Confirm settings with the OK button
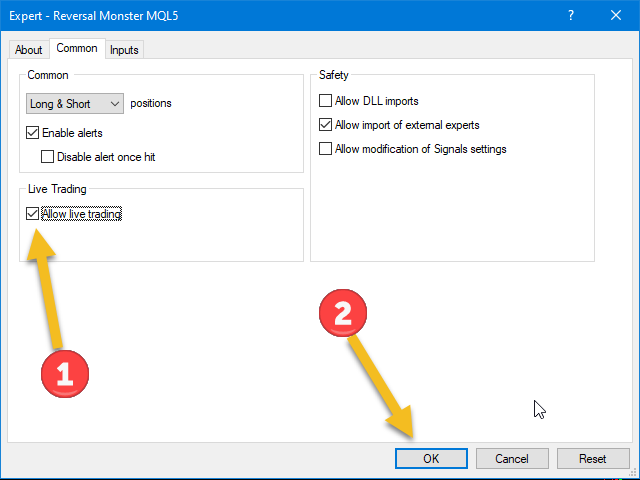Viewport: 640px width, 480px height. pos(431,458)
